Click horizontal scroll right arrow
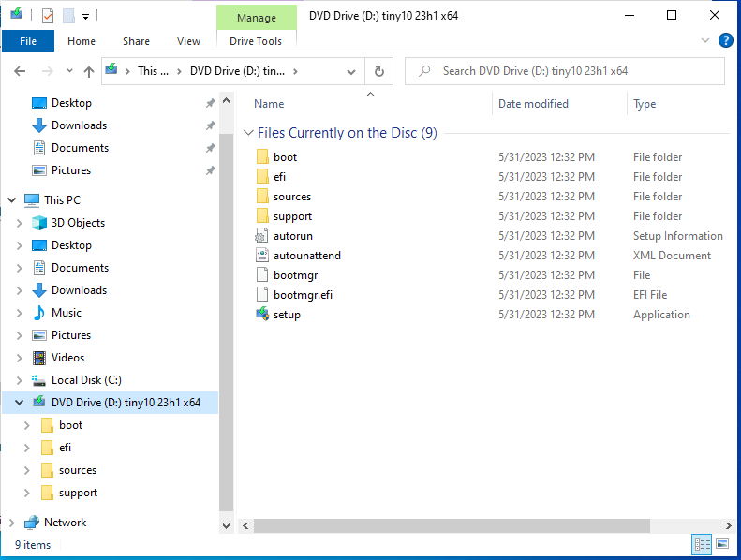Screen dimensions: 741x560 728,525
